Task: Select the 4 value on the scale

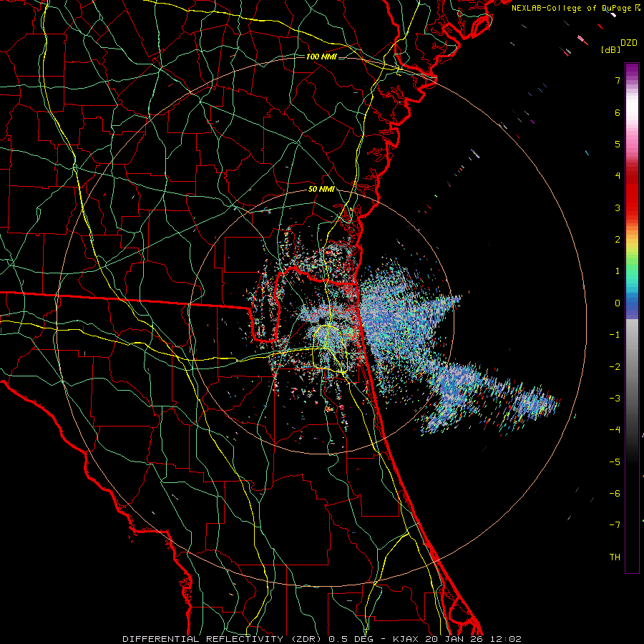Action: click(x=618, y=176)
